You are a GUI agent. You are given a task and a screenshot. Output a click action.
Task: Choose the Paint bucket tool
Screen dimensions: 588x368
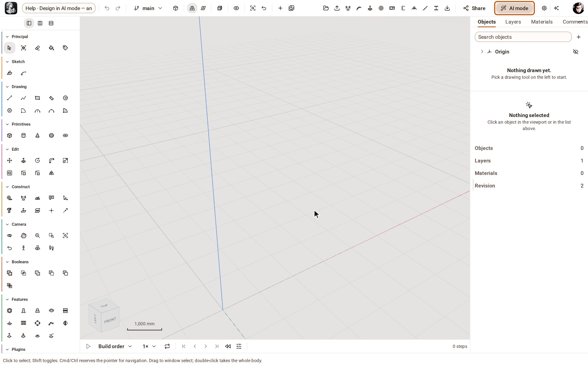51,48
